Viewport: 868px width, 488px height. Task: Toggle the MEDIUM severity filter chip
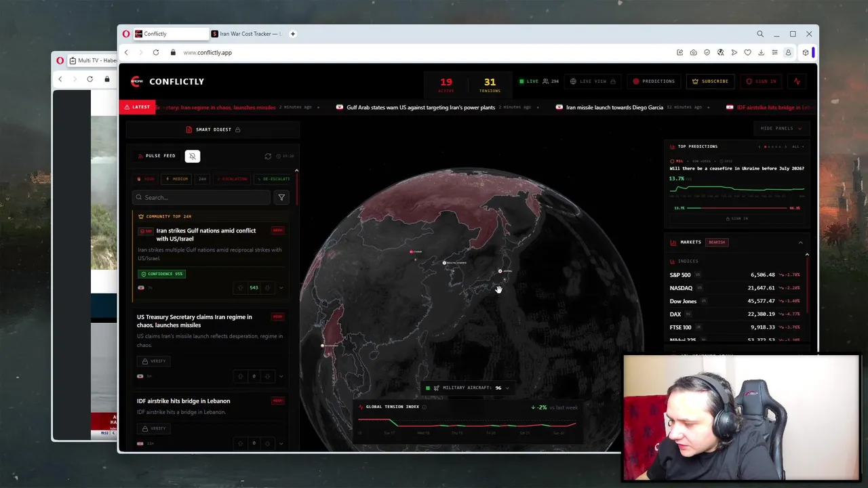tap(177, 179)
